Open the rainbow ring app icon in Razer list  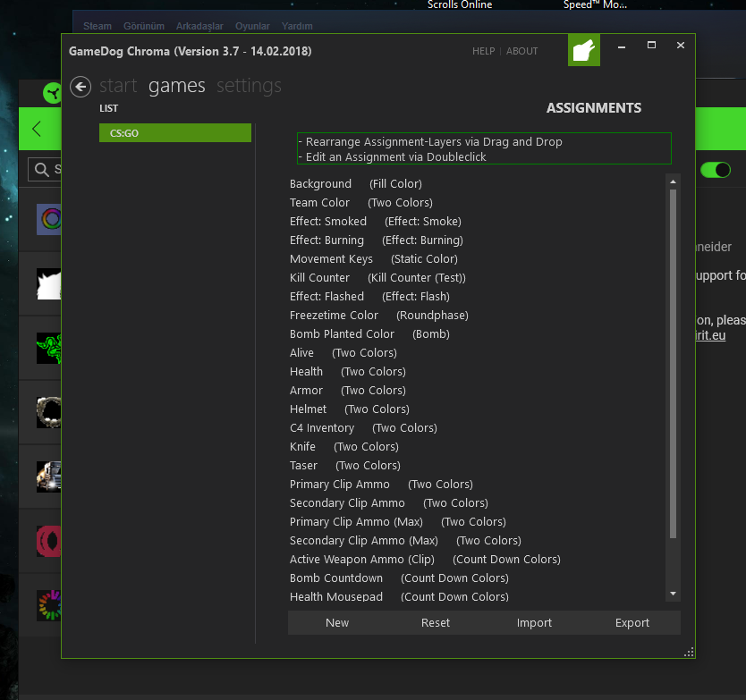[49, 219]
